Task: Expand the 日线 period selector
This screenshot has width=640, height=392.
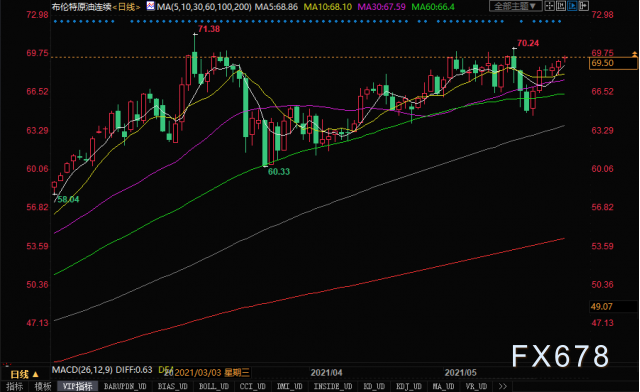Action: point(24,374)
